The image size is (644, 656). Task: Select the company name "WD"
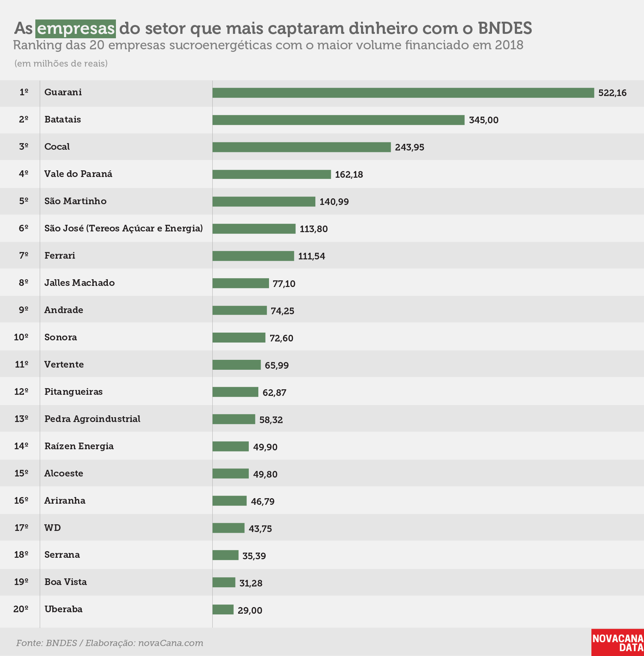[x=53, y=528]
